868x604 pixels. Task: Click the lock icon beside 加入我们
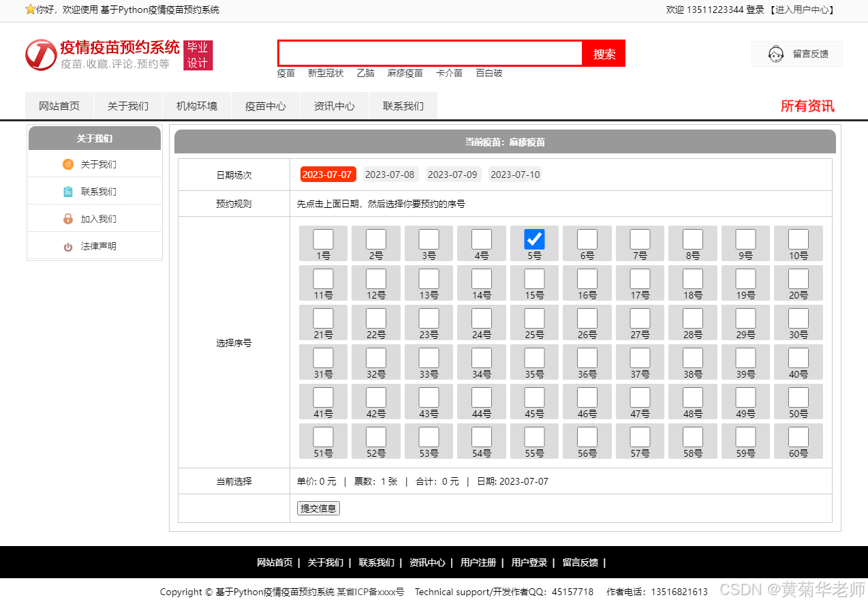tap(68, 219)
